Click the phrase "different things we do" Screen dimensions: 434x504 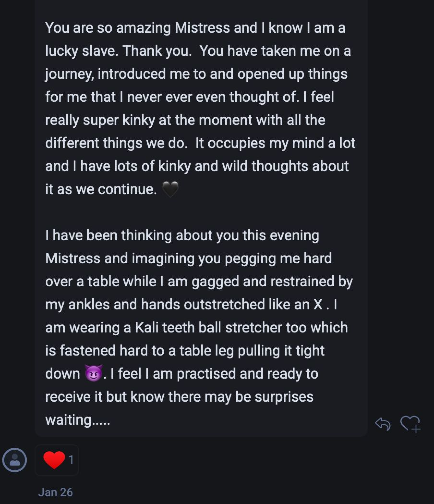click(116, 143)
